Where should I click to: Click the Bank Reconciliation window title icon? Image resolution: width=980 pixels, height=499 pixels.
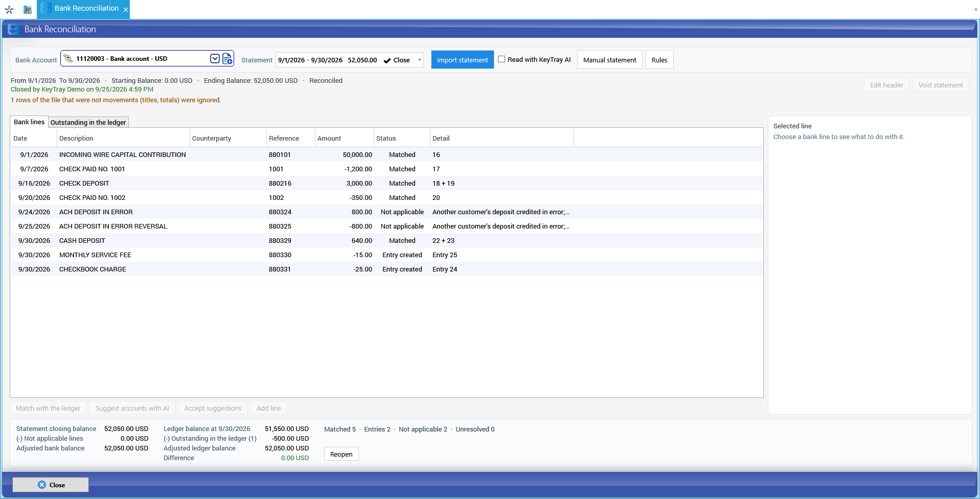pos(13,29)
